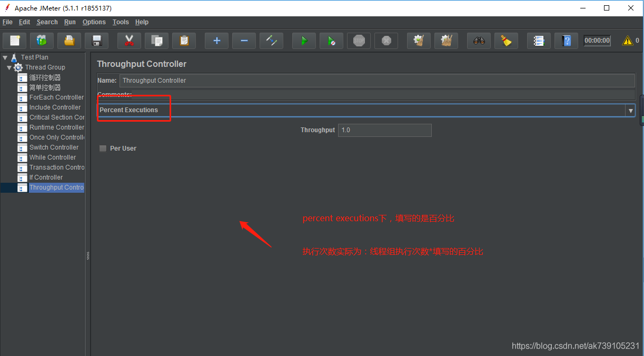Click the Name input field

pyautogui.click(x=377, y=81)
